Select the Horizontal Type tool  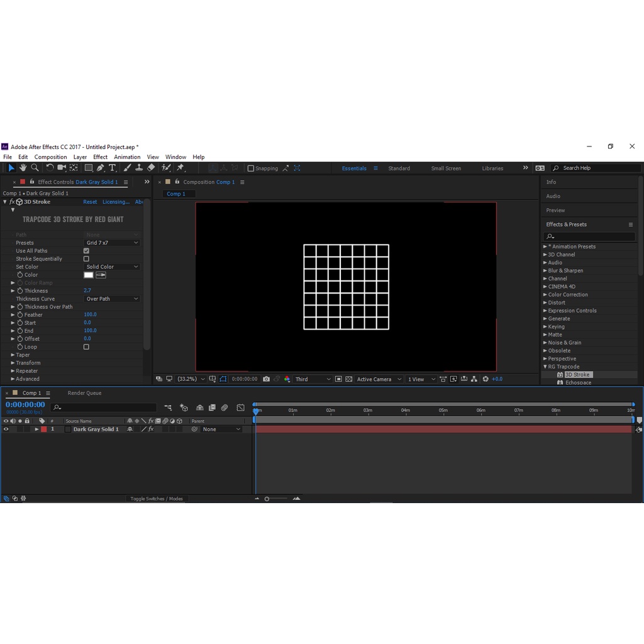pos(112,168)
